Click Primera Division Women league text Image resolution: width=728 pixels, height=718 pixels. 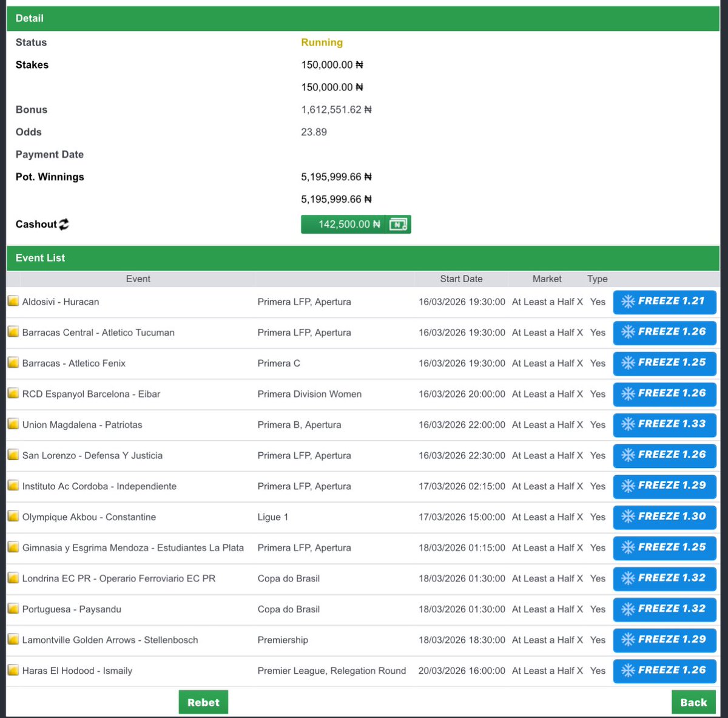[x=309, y=394]
